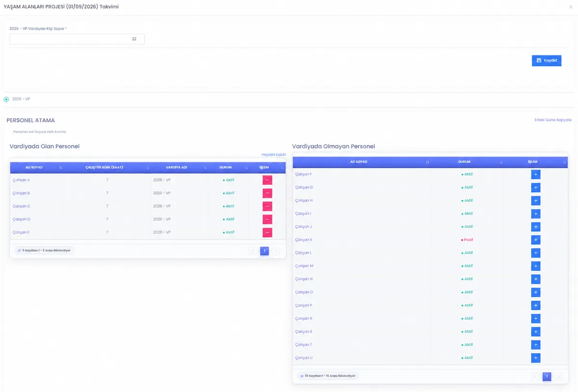The image size is (578, 392).
Task: Remove Çalışan E from the shift
Action: pyautogui.click(x=267, y=233)
